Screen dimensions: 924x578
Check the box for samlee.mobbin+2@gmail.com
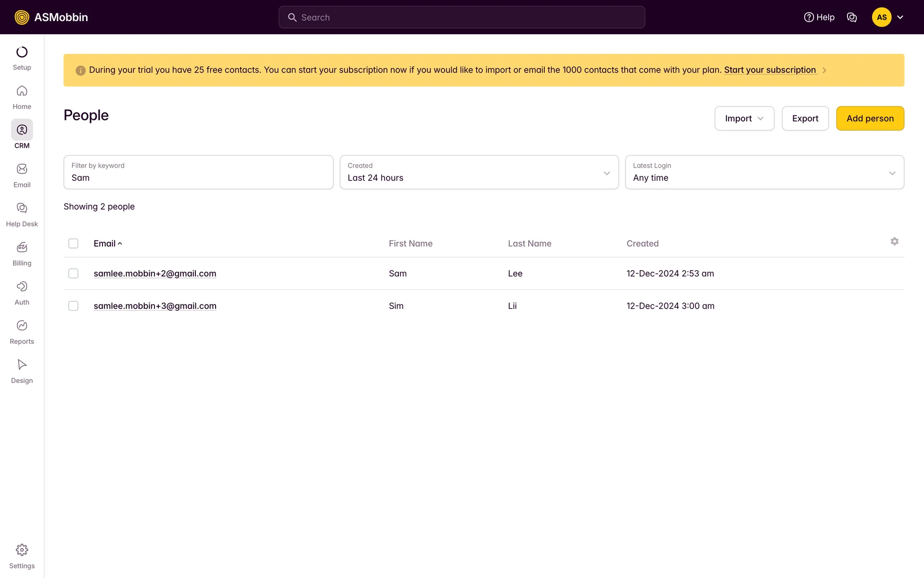73,274
